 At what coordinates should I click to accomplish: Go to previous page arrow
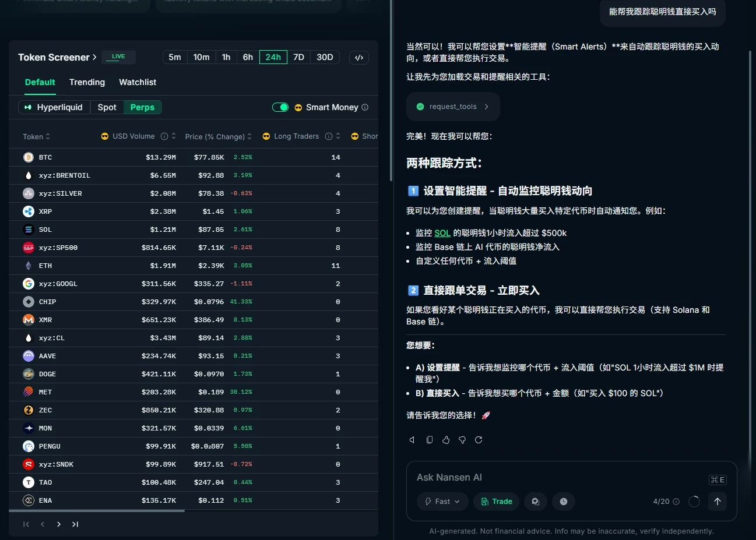(43, 524)
